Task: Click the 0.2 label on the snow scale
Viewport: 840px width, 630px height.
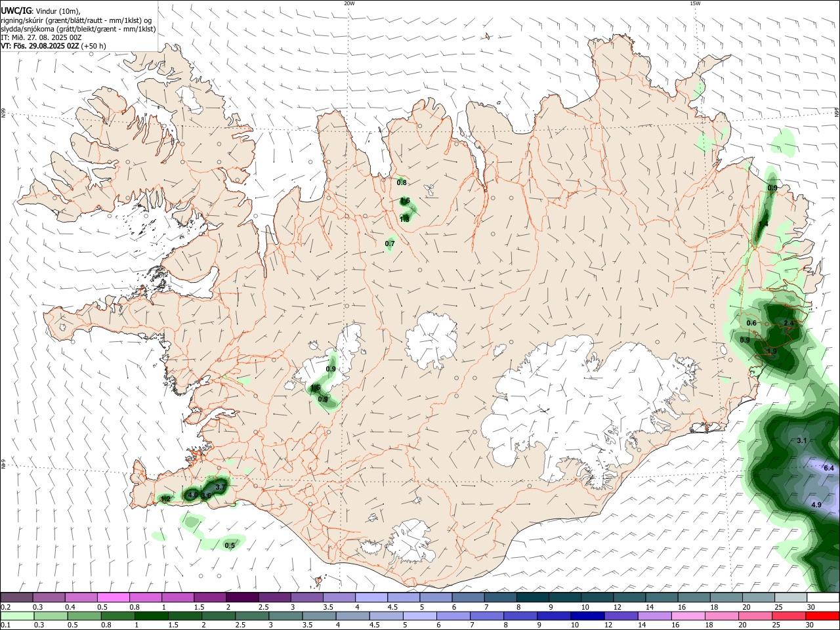Action: [x=5, y=607]
